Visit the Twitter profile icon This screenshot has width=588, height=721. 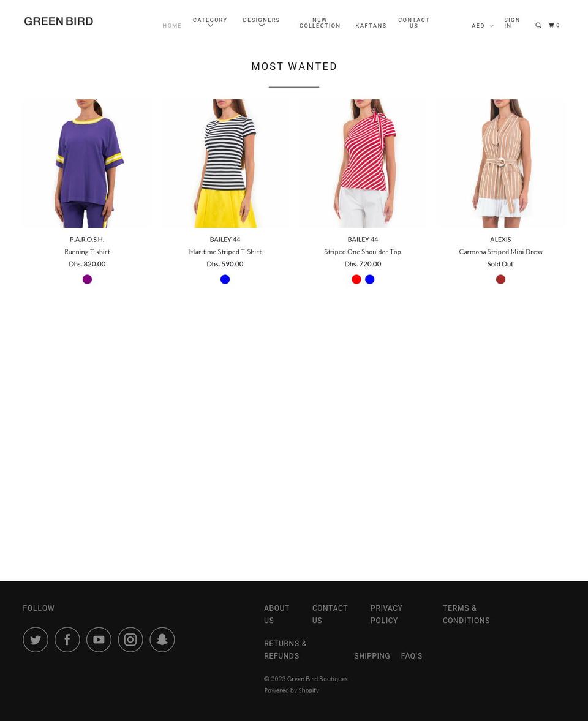coord(36,640)
